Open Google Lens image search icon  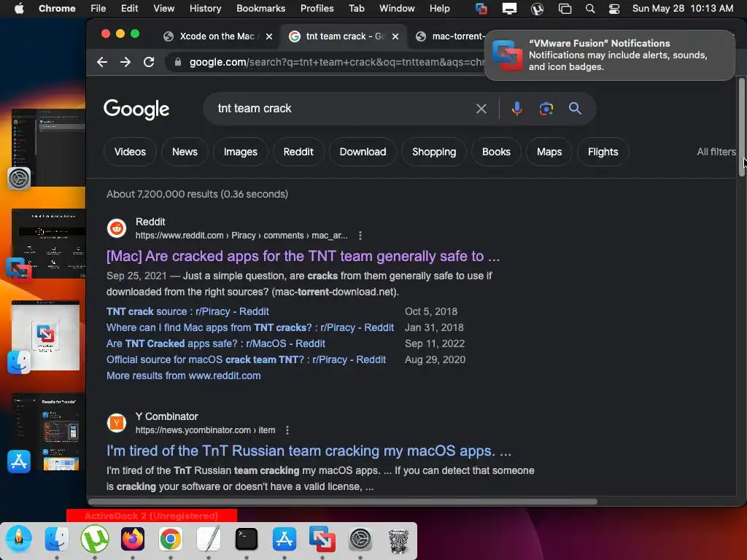pyautogui.click(x=546, y=109)
